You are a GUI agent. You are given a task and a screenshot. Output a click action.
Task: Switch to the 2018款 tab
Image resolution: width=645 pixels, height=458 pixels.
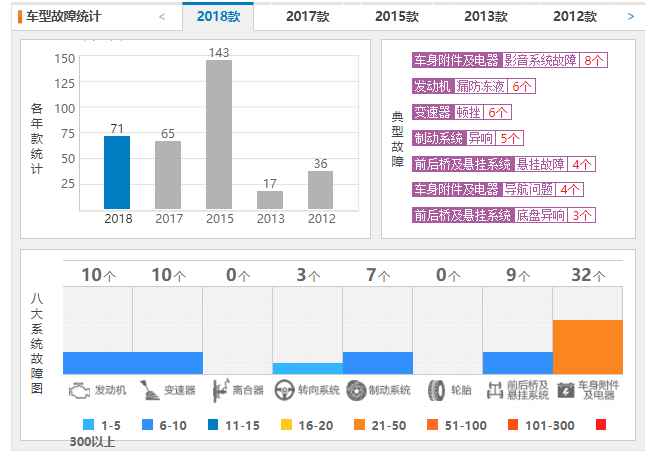pyautogui.click(x=218, y=16)
